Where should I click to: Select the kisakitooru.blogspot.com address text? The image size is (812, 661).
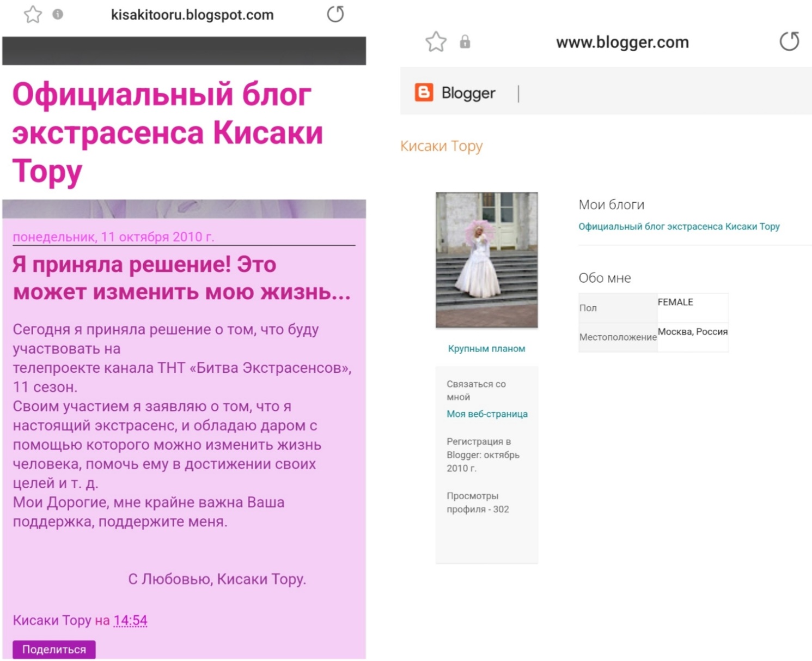192,15
